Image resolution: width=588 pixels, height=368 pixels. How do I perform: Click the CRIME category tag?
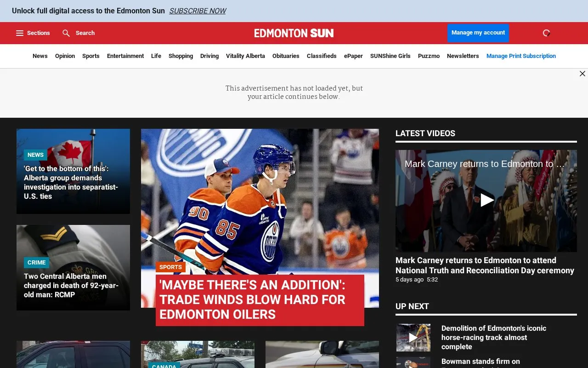(x=36, y=263)
